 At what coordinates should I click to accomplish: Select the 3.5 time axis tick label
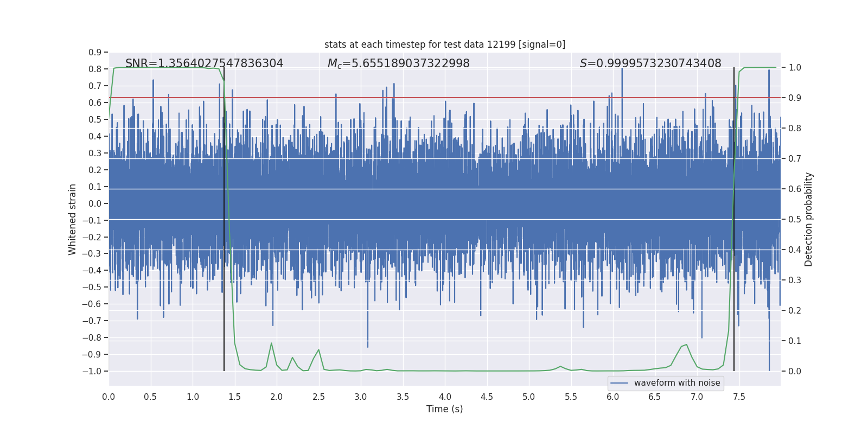click(403, 397)
